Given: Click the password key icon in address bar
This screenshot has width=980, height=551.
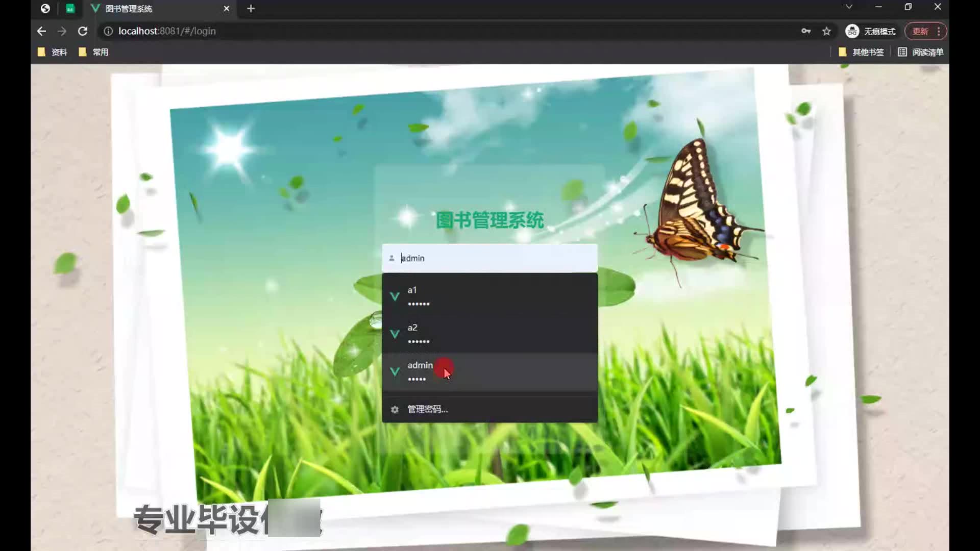Looking at the screenshot, I should click(806, 31).
